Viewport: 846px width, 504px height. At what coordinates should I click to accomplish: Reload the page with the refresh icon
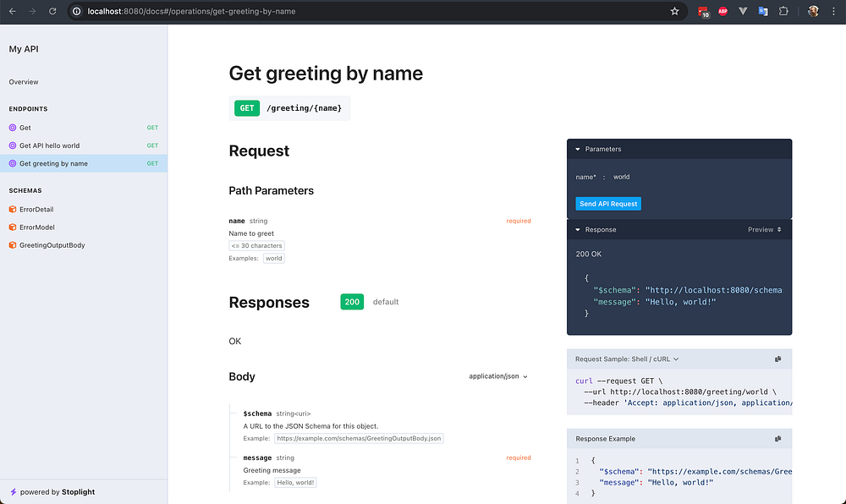tap(52, 11)
